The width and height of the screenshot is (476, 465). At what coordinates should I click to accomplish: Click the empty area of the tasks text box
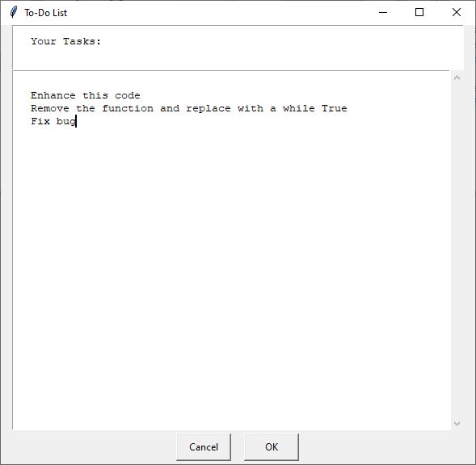coord(230,273)
